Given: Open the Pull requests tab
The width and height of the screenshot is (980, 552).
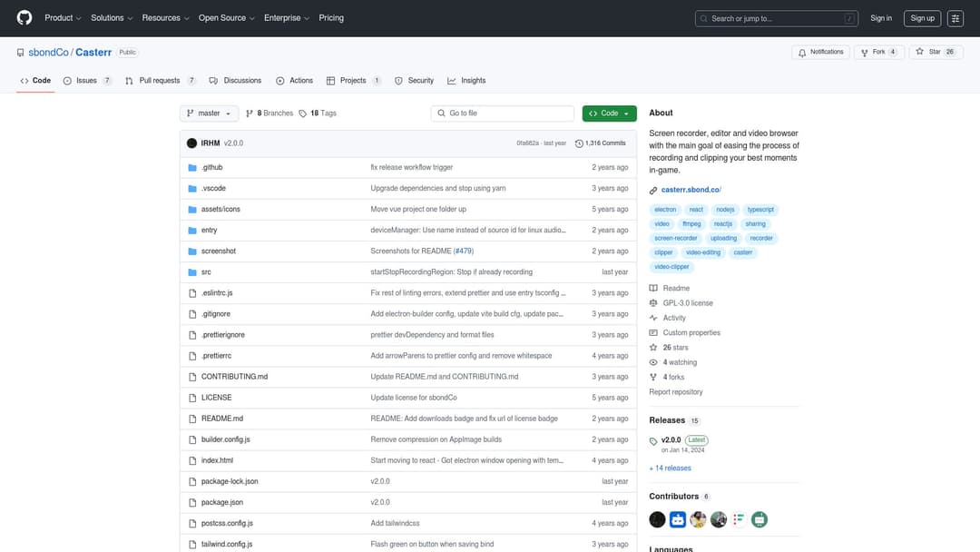Looking at the screenshot, I should click(160, 81).
